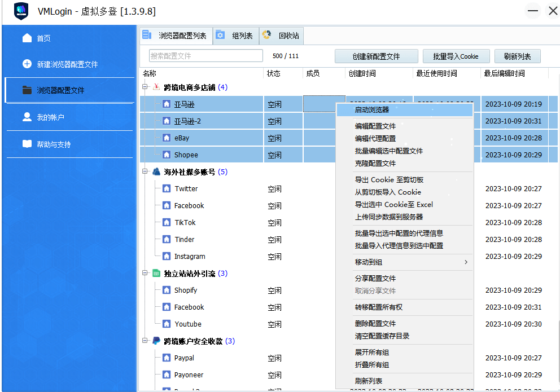Click the profile icon next to Shopee
The image size is (560, 392).
(x=167, y=155)
